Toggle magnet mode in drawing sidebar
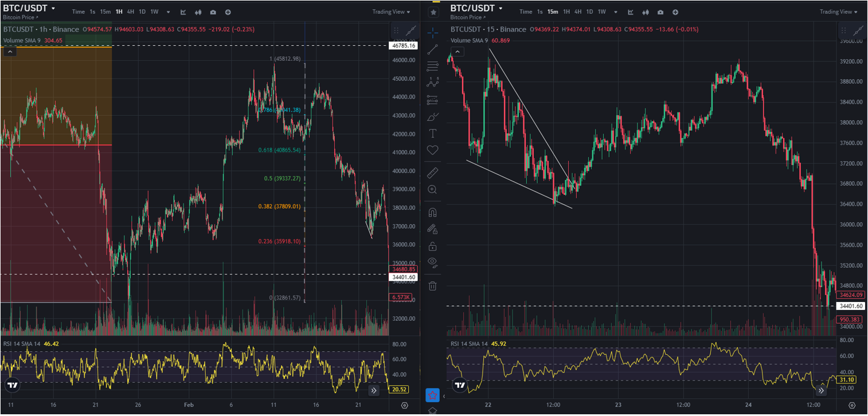This screenshot has height=416, width=868. tap(433, 212)
